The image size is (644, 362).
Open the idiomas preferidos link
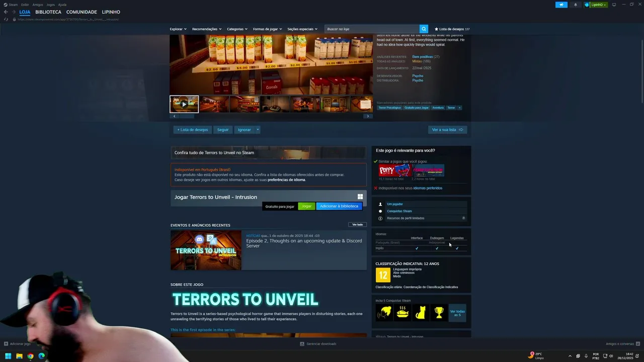428,188
